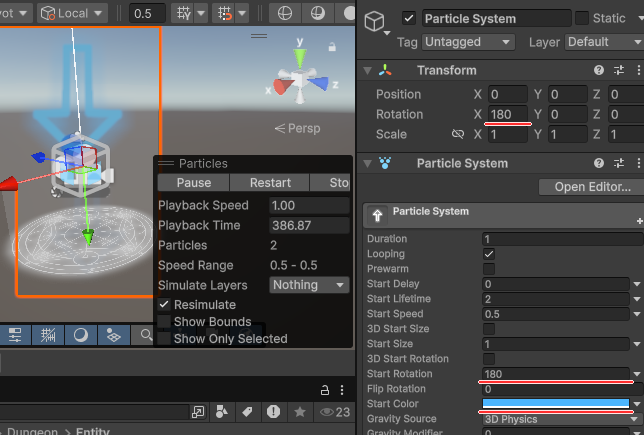The width and height of the screenshot is (644, 435).
Task: Click the favorites star icon in Project panel
Action: click(299, 412)
